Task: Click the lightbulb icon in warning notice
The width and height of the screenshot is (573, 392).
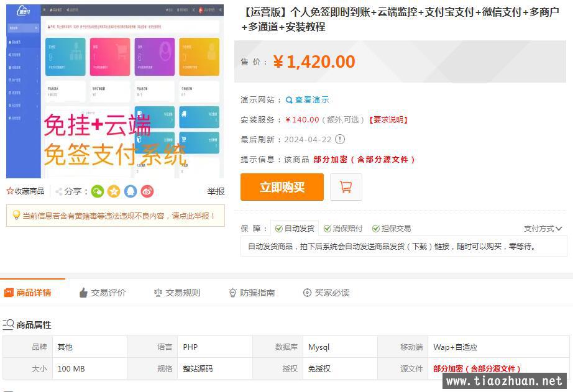Action: click(16, 215)
